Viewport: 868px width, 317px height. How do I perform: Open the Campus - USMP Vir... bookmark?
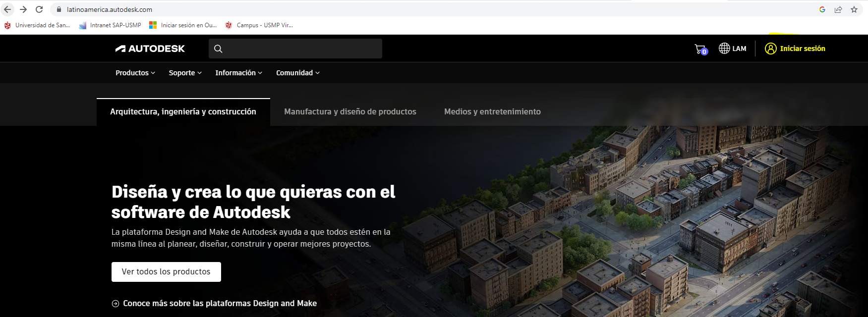point(259,25)
